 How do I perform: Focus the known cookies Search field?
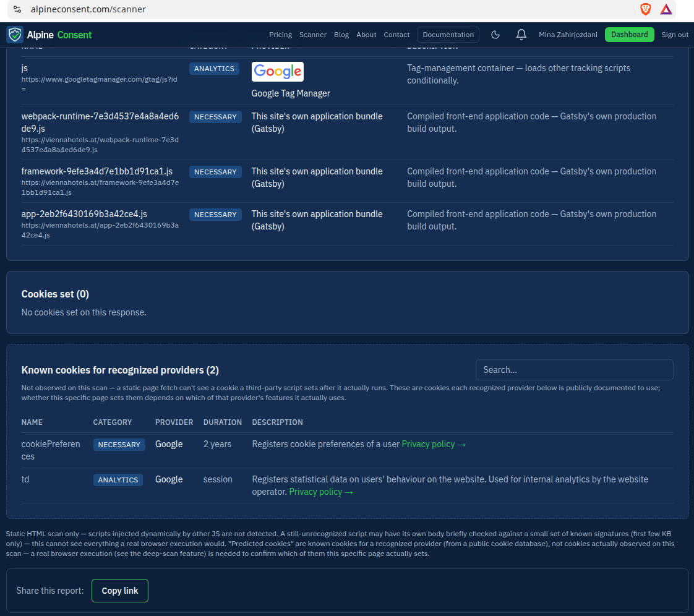[575, 370]
